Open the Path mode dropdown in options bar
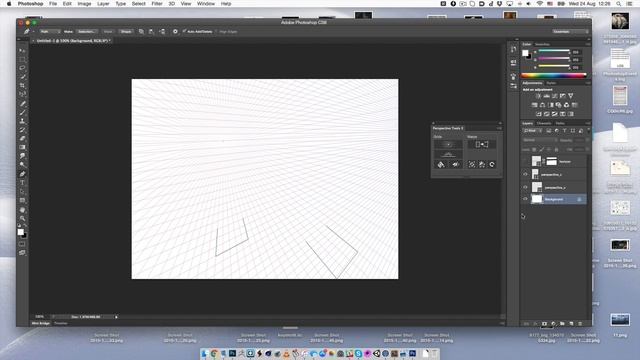The image size is (640, 360). click(50, 31)
